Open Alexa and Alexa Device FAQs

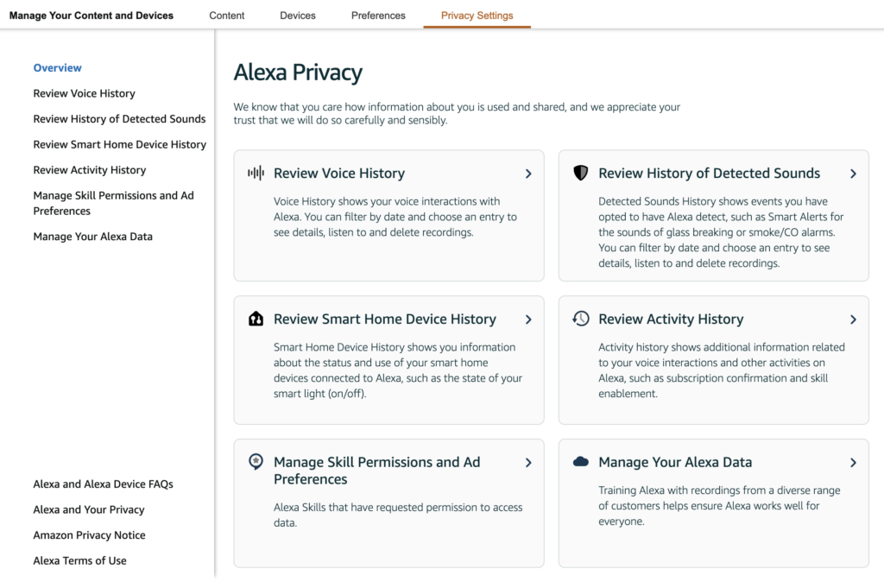(103, 484)
